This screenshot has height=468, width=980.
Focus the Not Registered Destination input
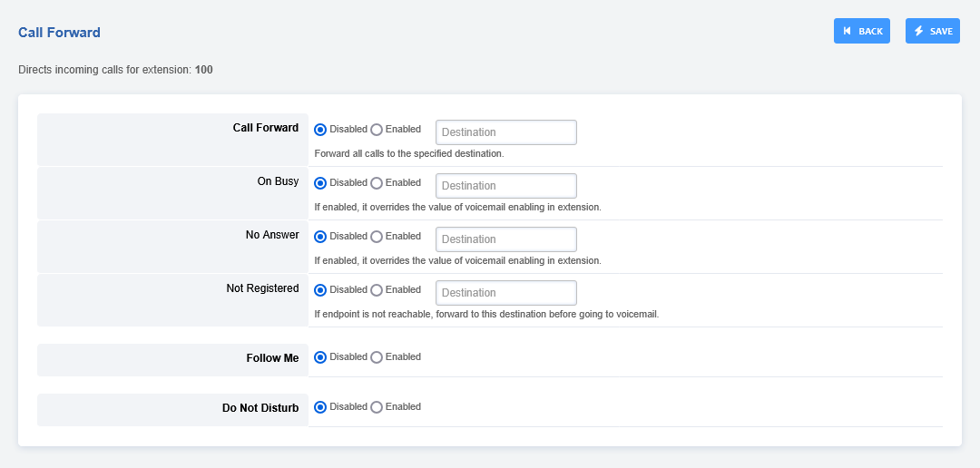(506, 293)
